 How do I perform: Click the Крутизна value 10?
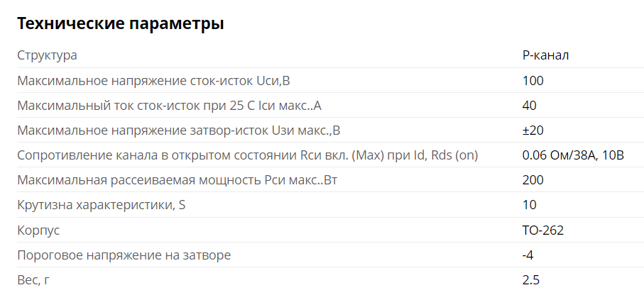pos(530,205)
